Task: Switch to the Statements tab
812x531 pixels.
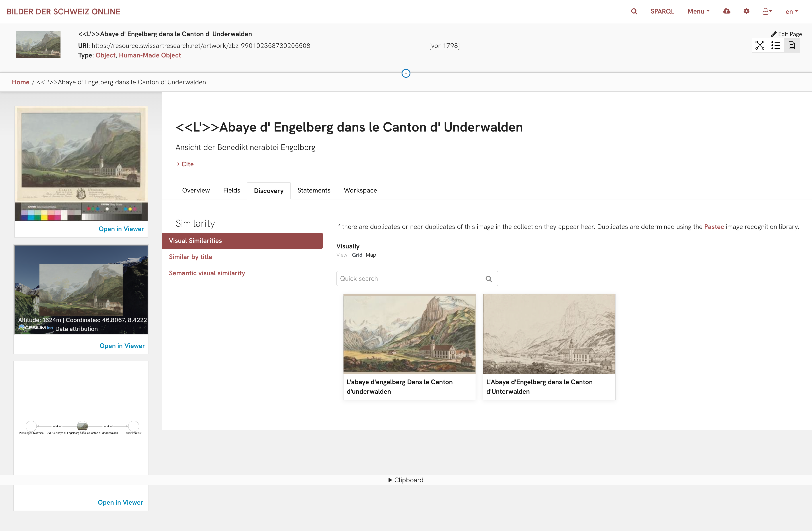Action: [314, 191]
